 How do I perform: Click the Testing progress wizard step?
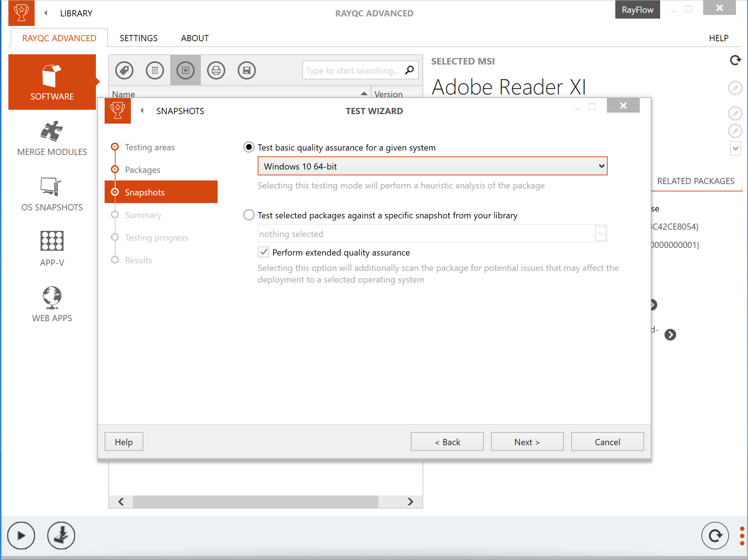tap(156, 238)
